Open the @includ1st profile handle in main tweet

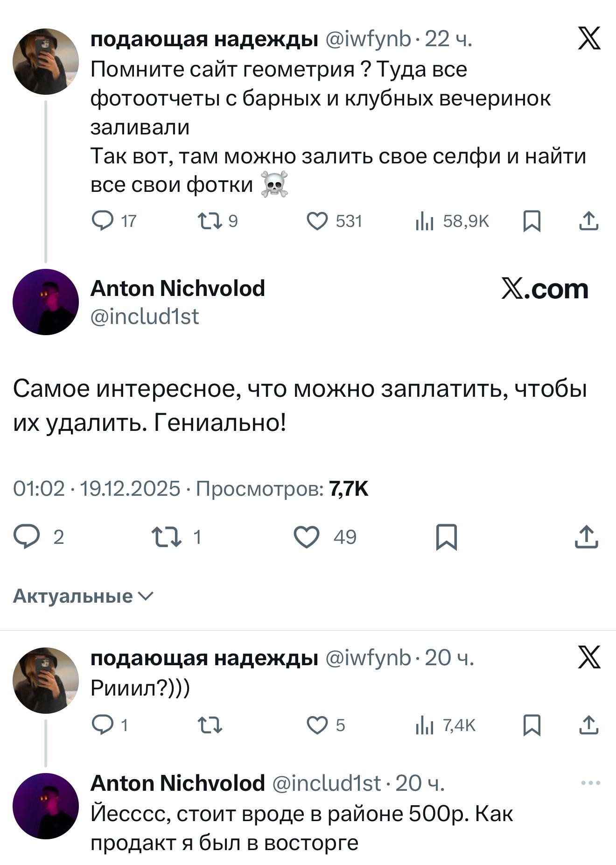point(145,316)
